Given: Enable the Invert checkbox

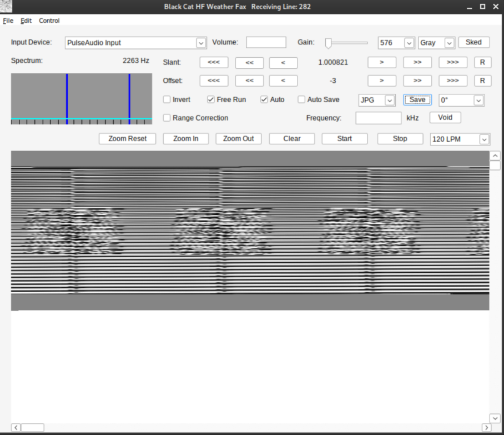Looking at the screenshot, I should (x=167, y=100).
